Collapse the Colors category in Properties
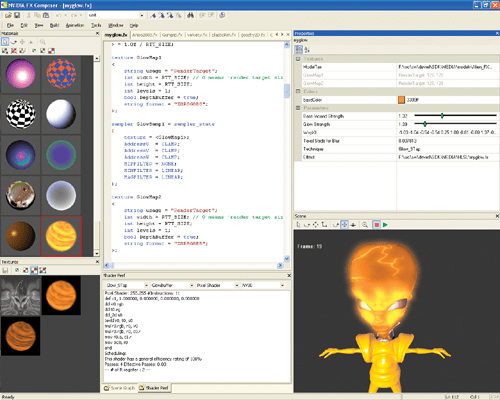 coord(298,91)
